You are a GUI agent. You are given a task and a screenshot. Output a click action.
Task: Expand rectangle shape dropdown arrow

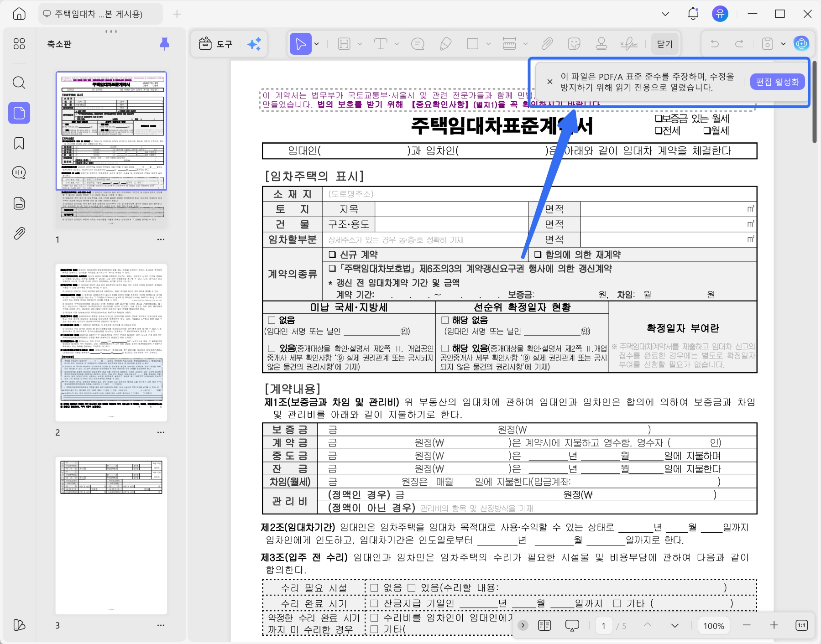pyautogui.click(x=488, y=44)
